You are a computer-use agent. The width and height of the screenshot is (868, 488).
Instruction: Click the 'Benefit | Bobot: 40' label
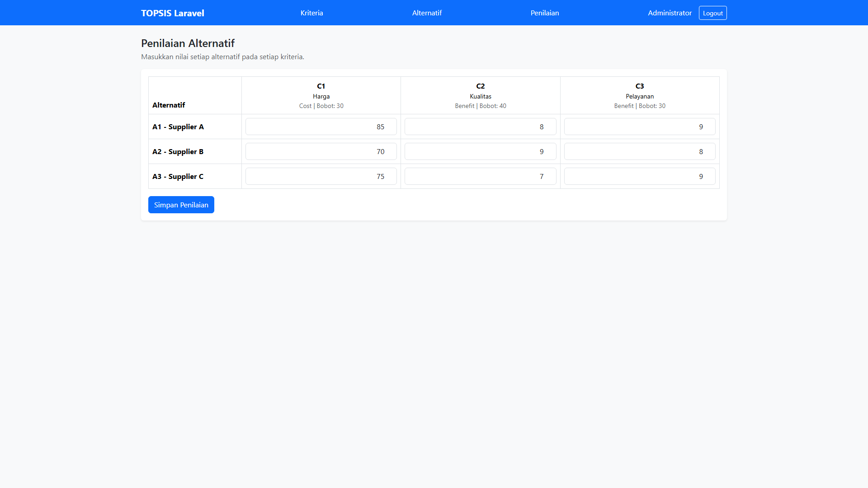tap(480, 106)
